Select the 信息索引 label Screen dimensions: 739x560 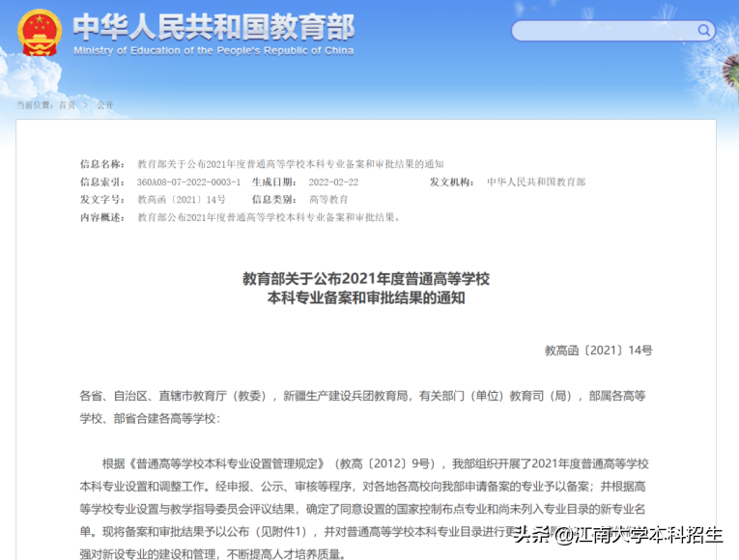[102, 182]
